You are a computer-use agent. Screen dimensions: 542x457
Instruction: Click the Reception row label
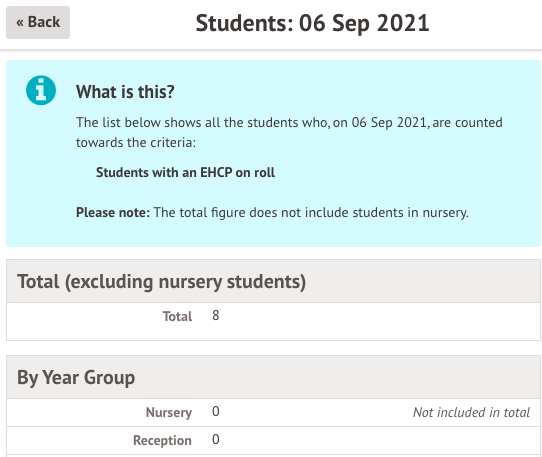[162, 440]
